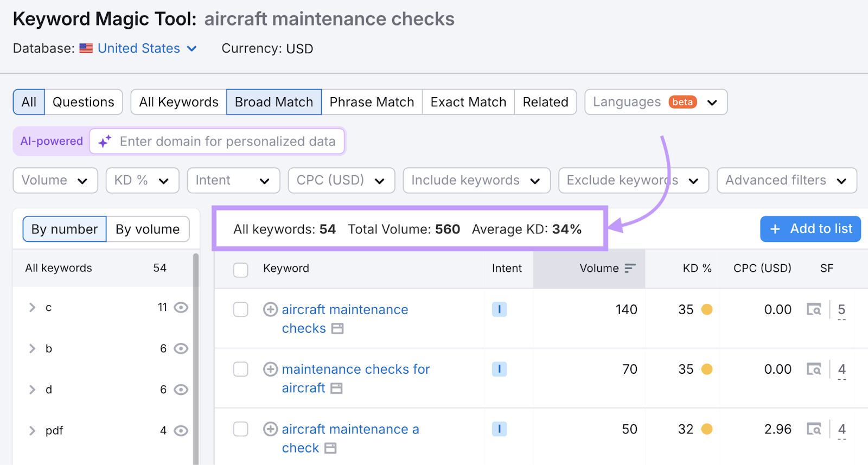
Task: Open the Languages beta dropdown
Action: [x=655, y=101]
